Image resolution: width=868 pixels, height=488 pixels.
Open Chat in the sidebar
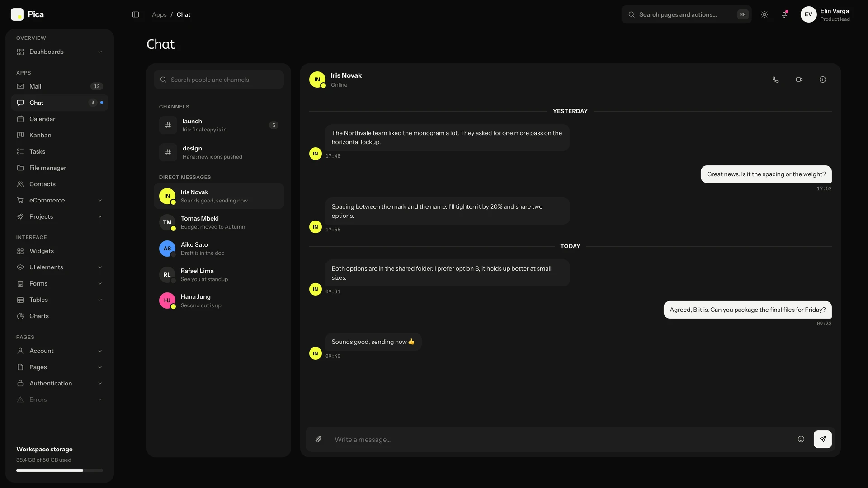click(x=60, y=103)
